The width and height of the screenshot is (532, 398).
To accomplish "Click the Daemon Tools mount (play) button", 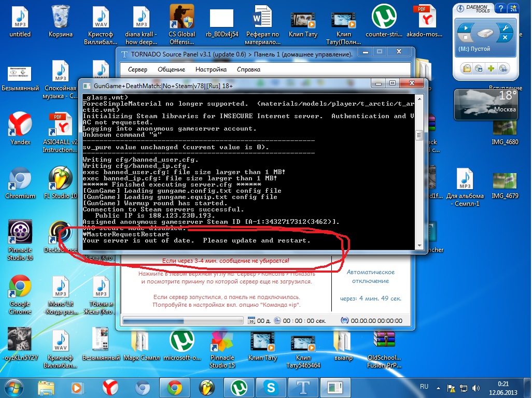I will point(466,28).
